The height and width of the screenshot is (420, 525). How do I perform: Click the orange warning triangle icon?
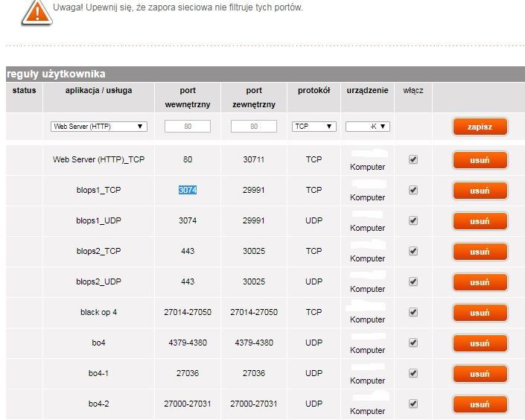(x=33, y=10)
